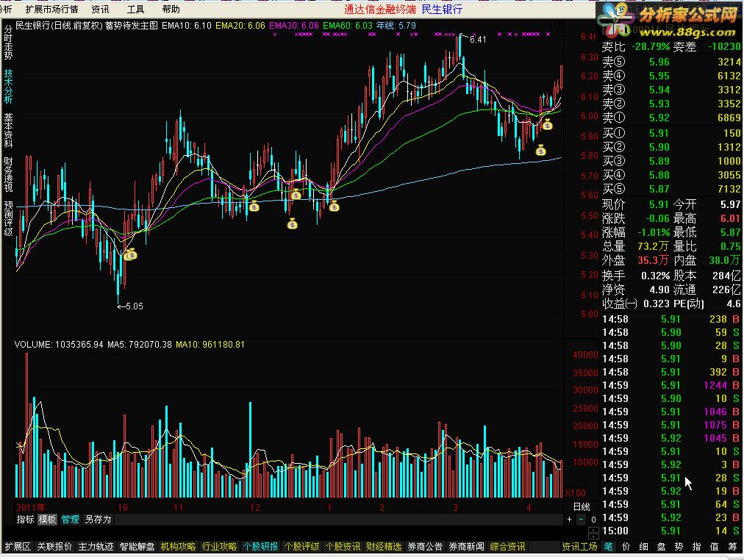Click the EMA10: 6.10 legend
The width and height of the screenshot is (744, 560).
point(187,26)
